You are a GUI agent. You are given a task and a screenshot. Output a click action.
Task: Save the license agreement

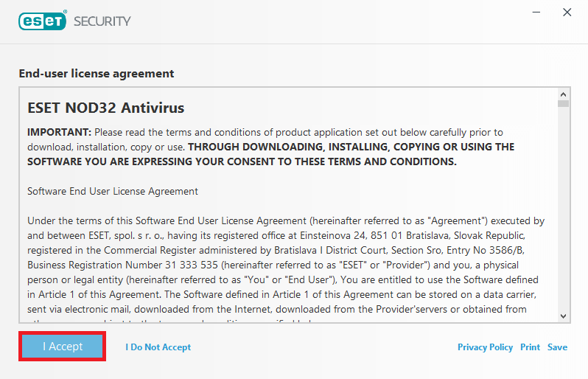557,347
